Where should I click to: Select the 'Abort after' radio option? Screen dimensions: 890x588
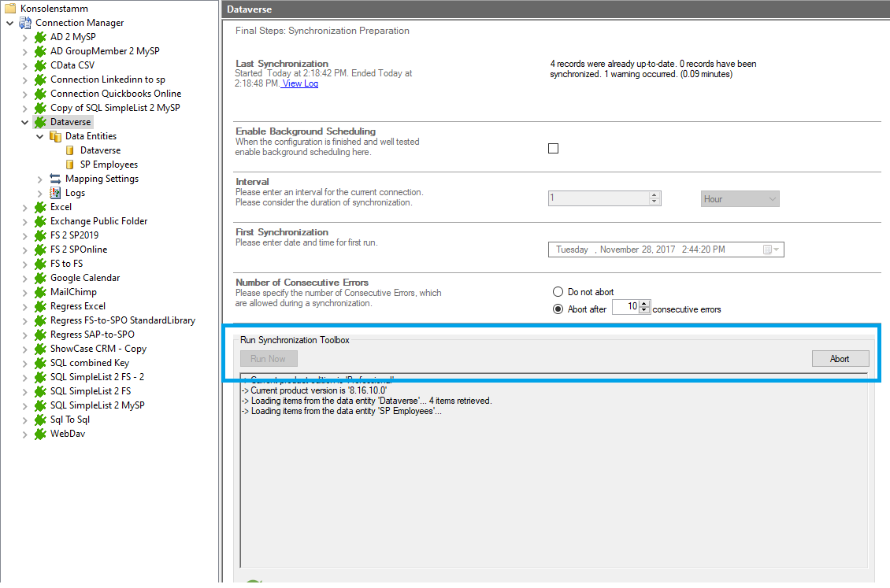(x=558, y=309)
